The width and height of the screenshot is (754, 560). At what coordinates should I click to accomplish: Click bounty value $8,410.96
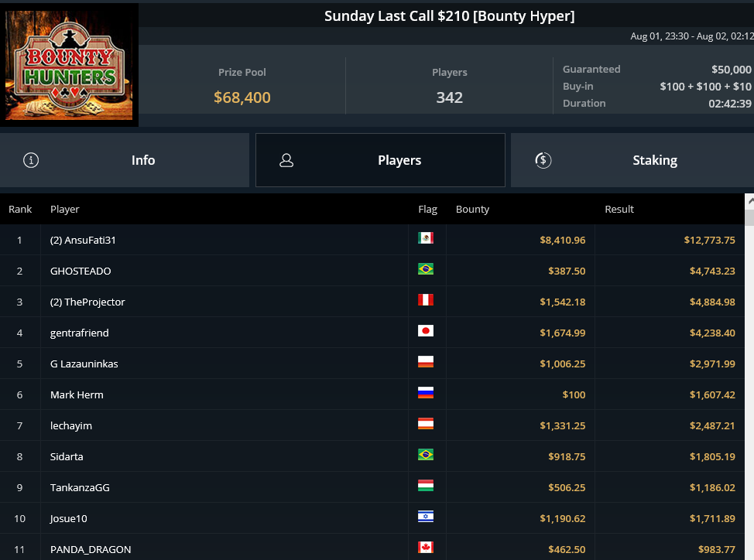(563, 240)
